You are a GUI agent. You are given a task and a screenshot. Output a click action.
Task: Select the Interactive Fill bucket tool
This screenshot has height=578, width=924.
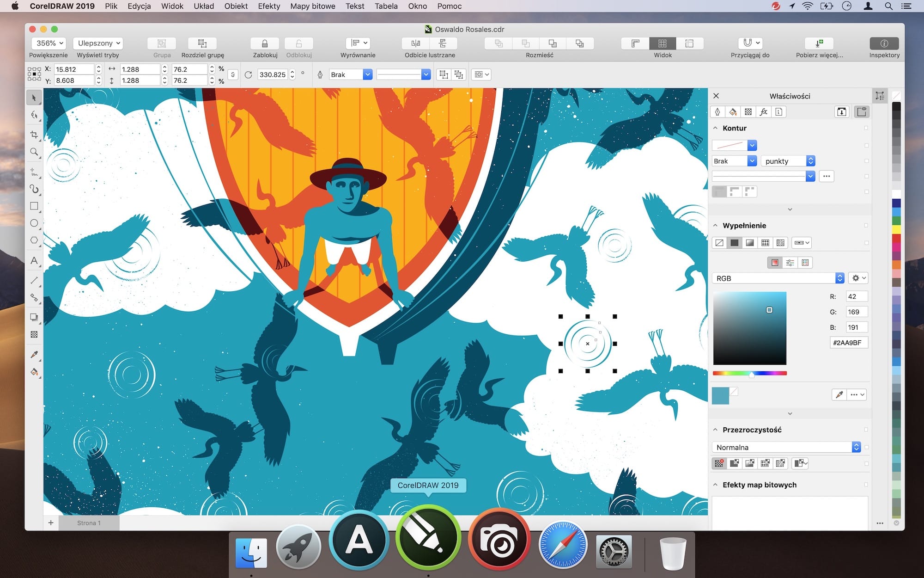(x=34, y=372)
